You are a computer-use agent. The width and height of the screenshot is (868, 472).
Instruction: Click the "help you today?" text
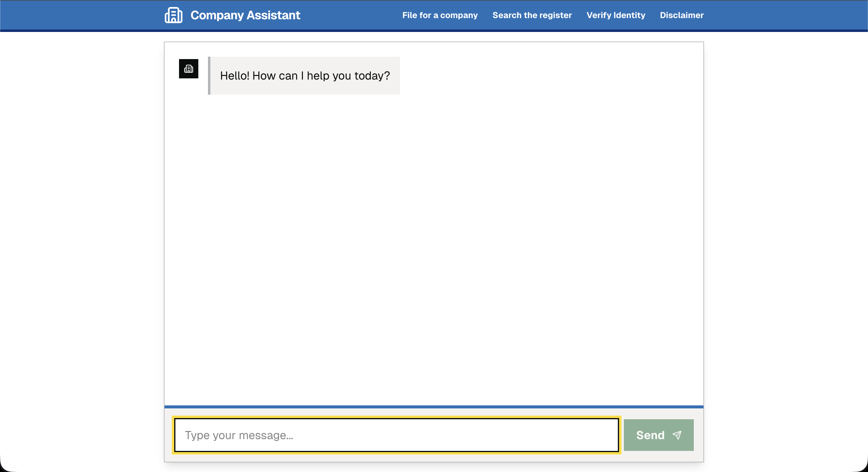(x=348, y=76)
